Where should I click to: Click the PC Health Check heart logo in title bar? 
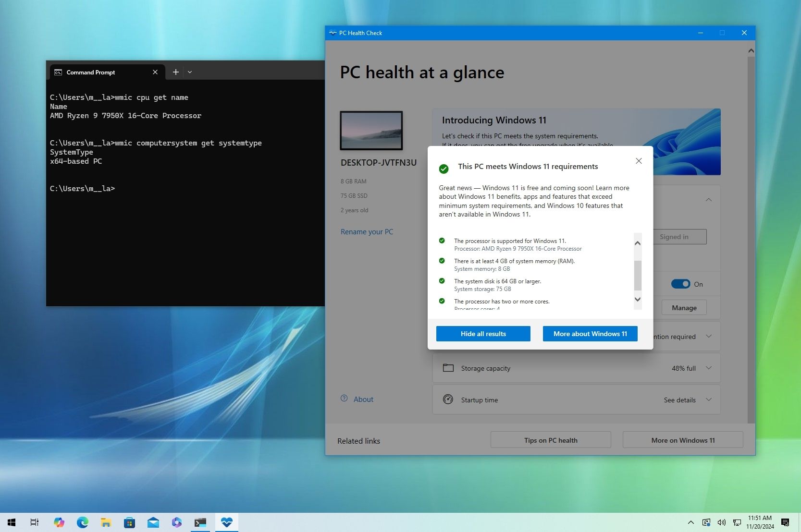[x=333, y=33]
